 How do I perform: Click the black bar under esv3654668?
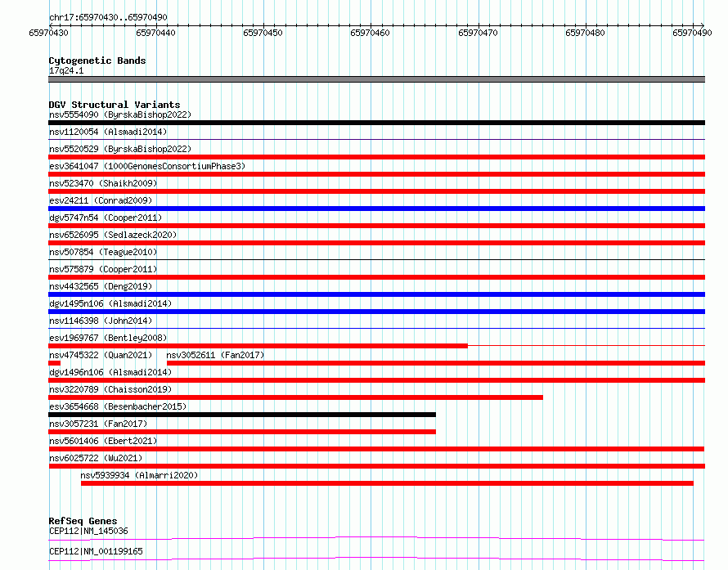[242, 415]
